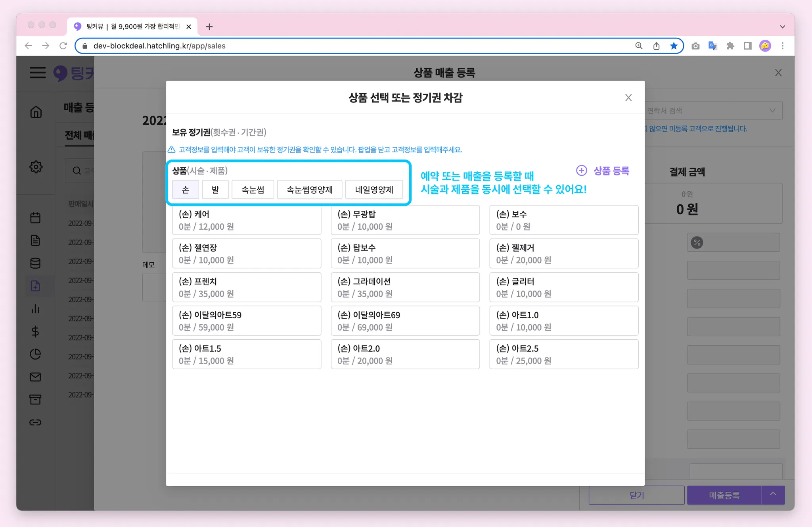812x527 pixels.
Task: Expand the 연락처 검색 dropdown
Action: coord(772,111)
